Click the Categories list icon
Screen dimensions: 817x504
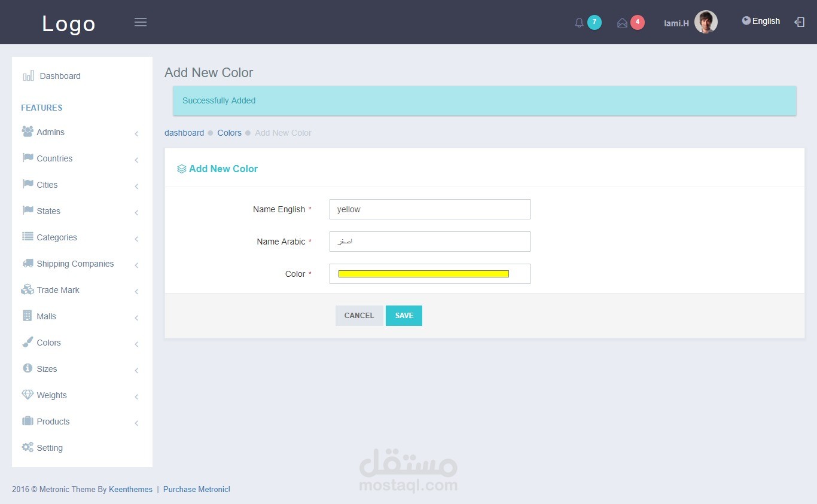pos(28,237)
